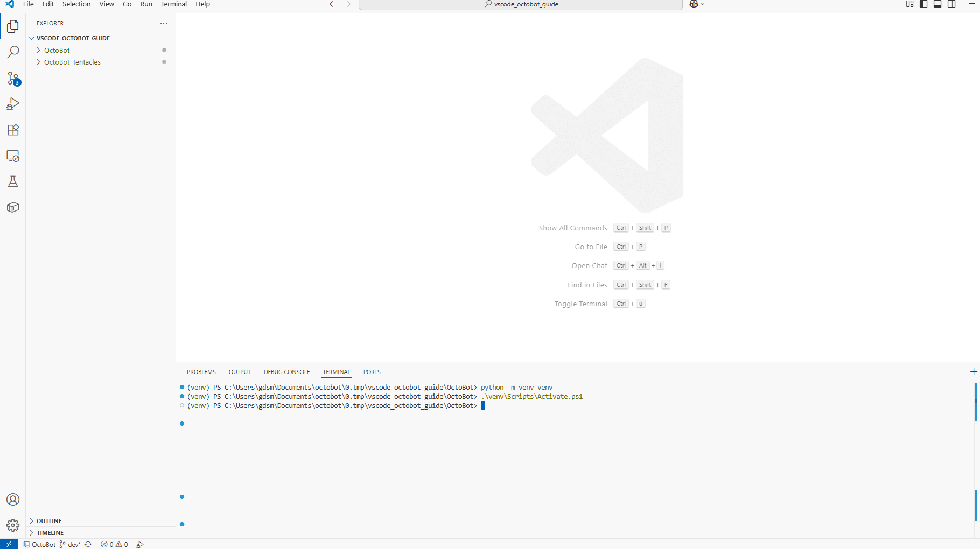
Task: Click the python -m venv venv command line
Action: pyautogui.click(x=517, y=388)
